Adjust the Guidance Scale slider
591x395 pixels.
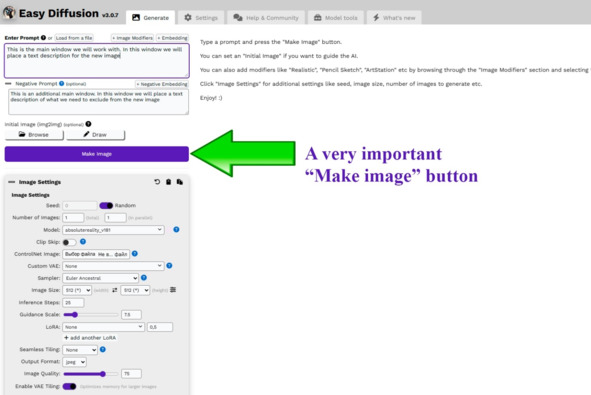pos(90,314)
